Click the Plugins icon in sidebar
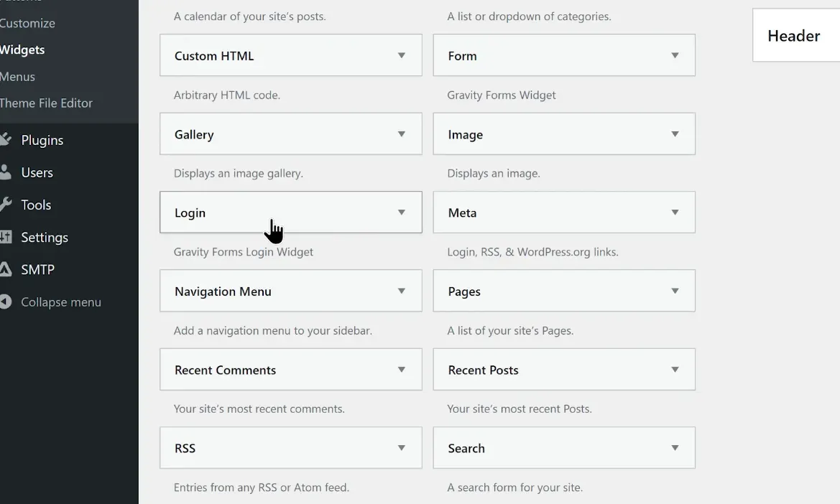The image size is (840, 504). [x=6, y=140]
